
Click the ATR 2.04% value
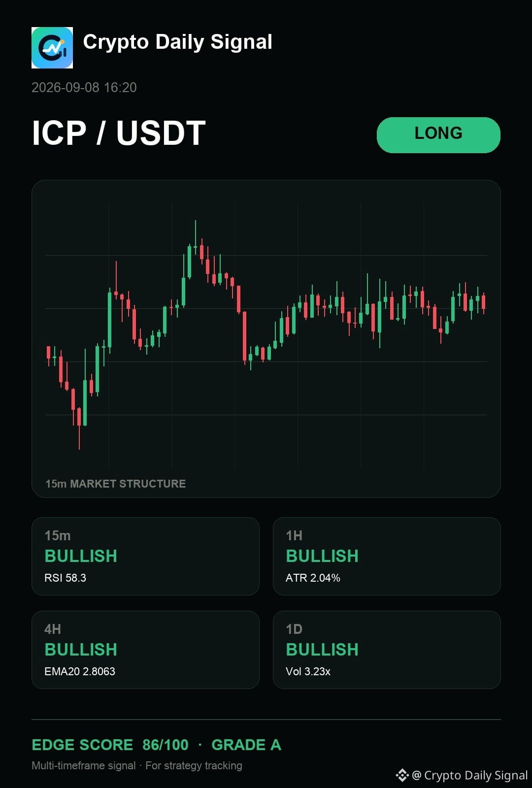click(313, 578)
